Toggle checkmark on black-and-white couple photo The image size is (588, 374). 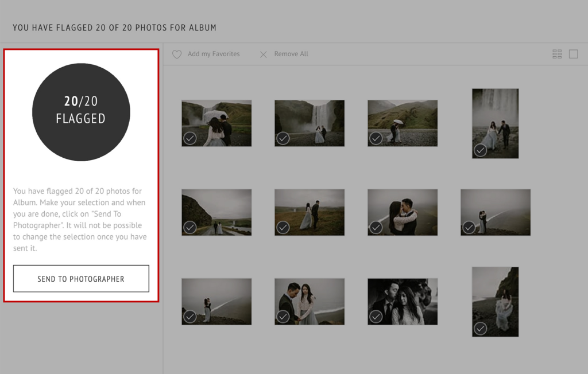point(376,317)
